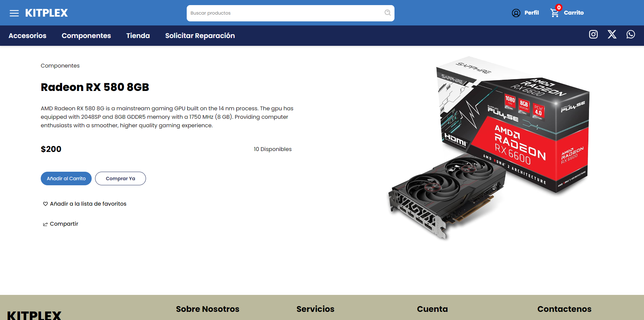Click the Sobre Nosotros footer heading
Image resolution: width=644 pixels, height=320 pixels.
tap(207, 309)
